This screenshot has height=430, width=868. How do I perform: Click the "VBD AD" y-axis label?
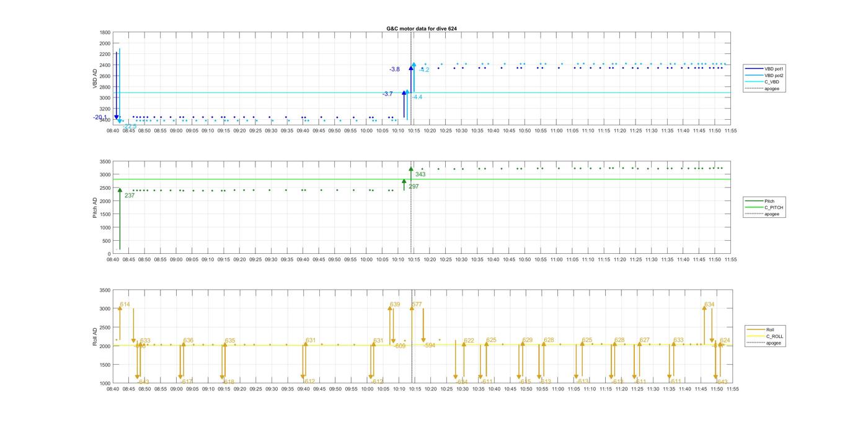tap(95, 79)
